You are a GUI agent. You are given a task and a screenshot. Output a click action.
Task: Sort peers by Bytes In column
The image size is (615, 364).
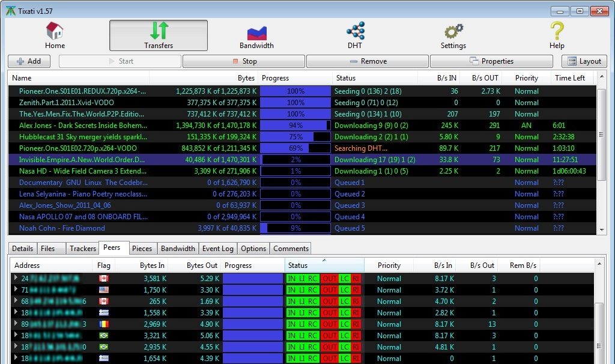click(x=142, y=265)
